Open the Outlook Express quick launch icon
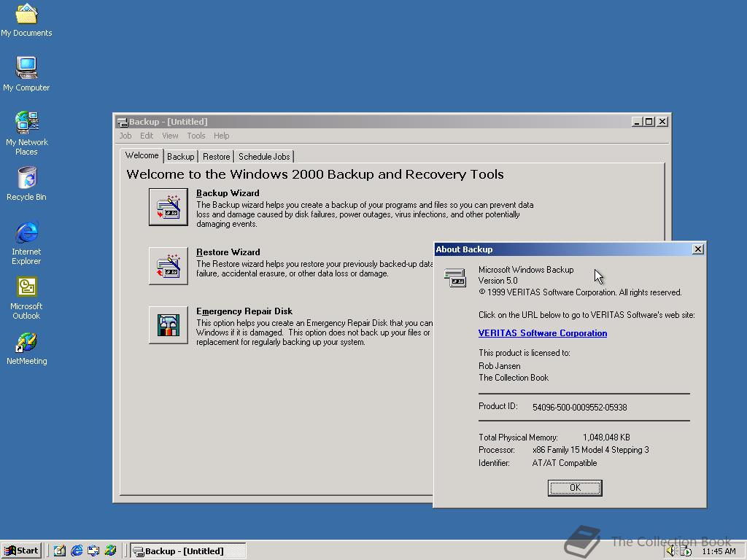Viewport: 747px width, 560px height. pos(93,551)
